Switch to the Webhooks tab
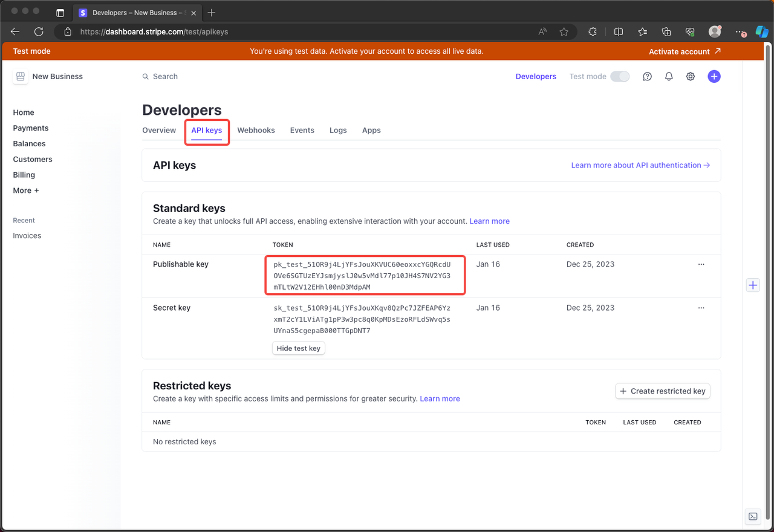This screenshot has width=774, height=532. click(x=256, y=130)
